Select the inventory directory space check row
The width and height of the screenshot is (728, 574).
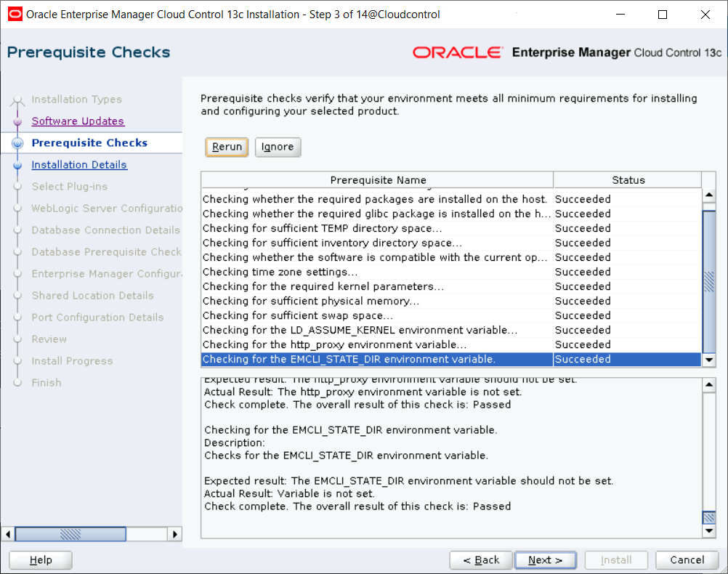point(450,243)
